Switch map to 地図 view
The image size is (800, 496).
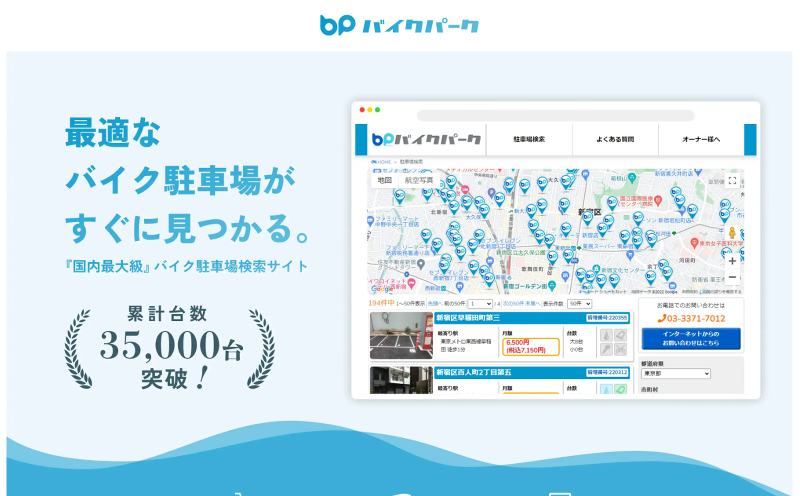tap(385, 180)
